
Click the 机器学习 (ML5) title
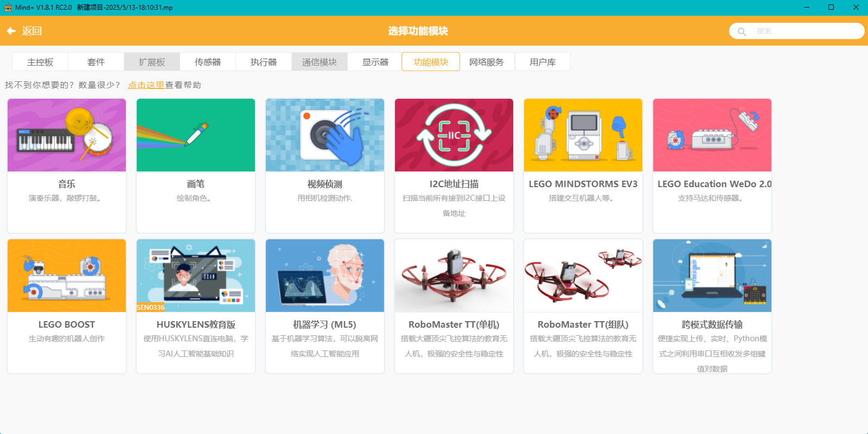[x=325, y=324]
